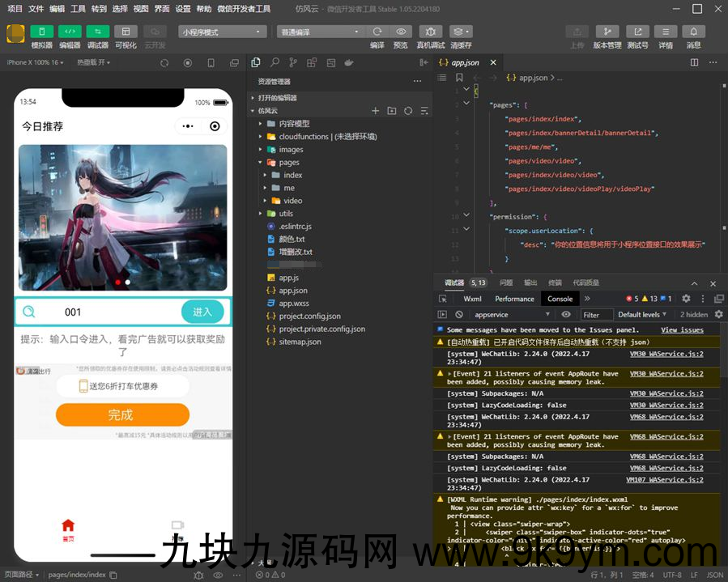Toggle the 编辑器 editor panel

tap(70, 32)
